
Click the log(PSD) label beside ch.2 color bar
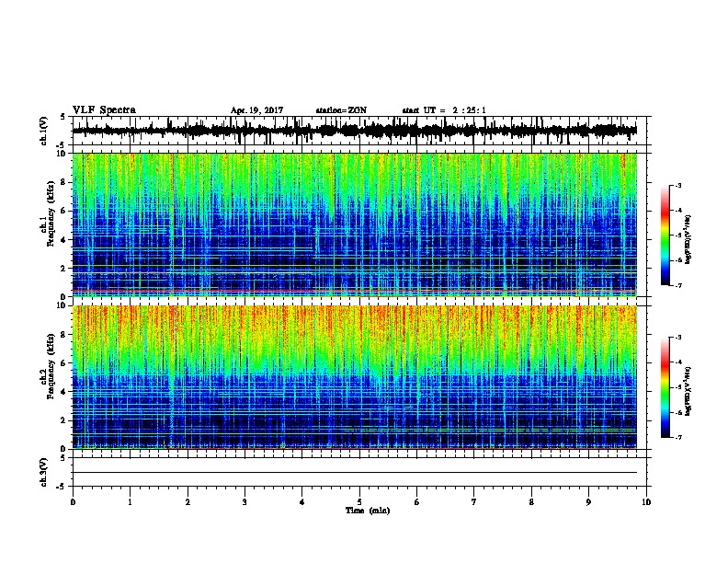tap(688, 391)
